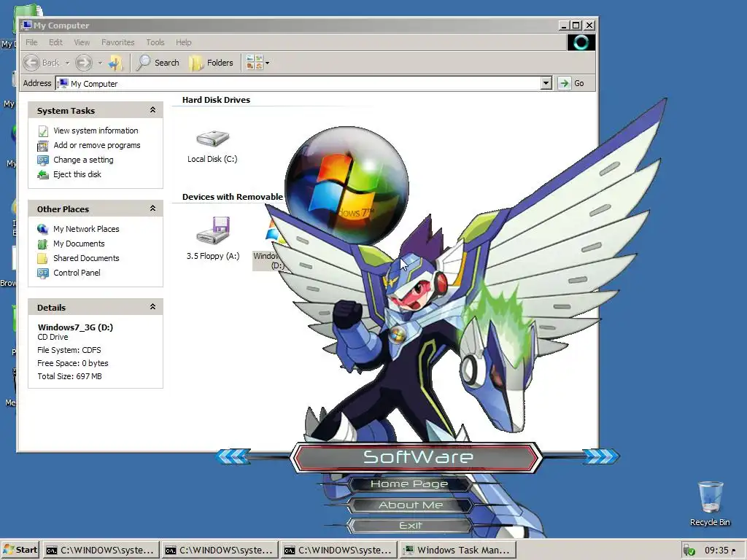Open My Network Places link
Screen dimensions: 747x560
click(x=86, y=229)
